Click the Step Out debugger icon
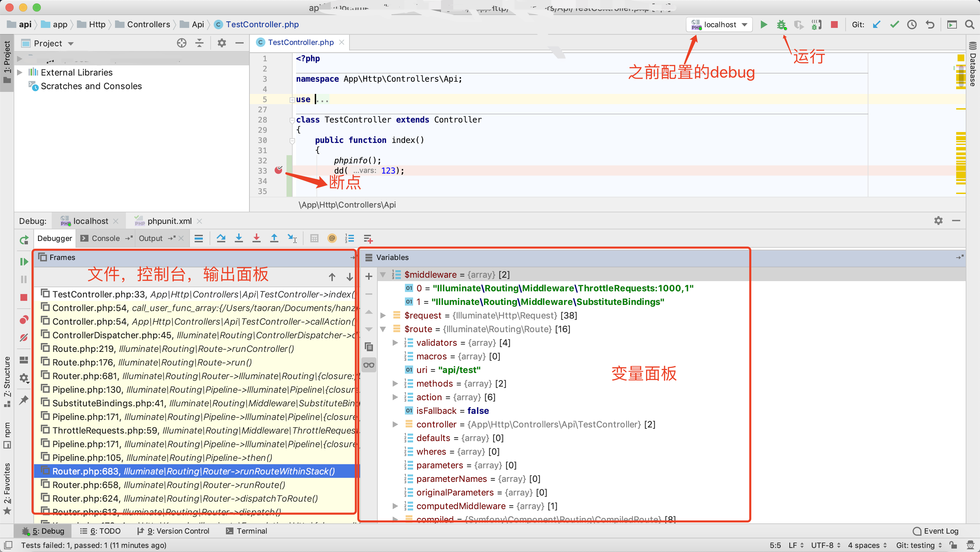980x552 pixels. [274, 239]
